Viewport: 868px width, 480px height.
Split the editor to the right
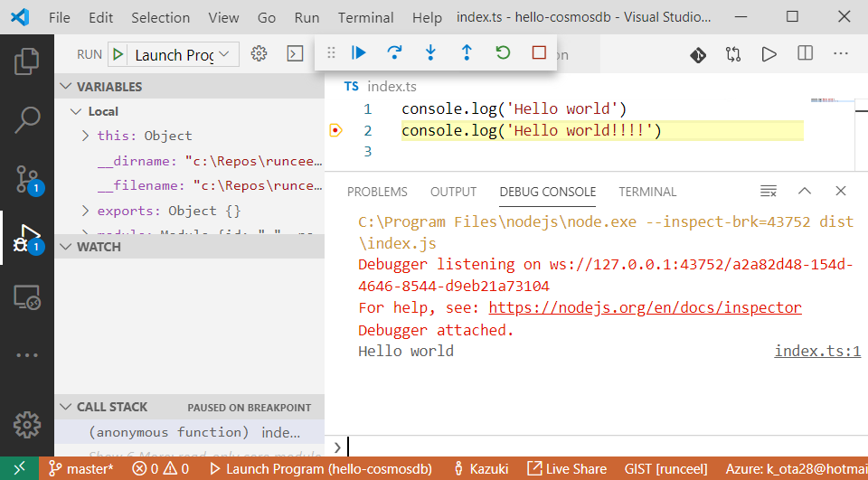(x=805, y=53)
